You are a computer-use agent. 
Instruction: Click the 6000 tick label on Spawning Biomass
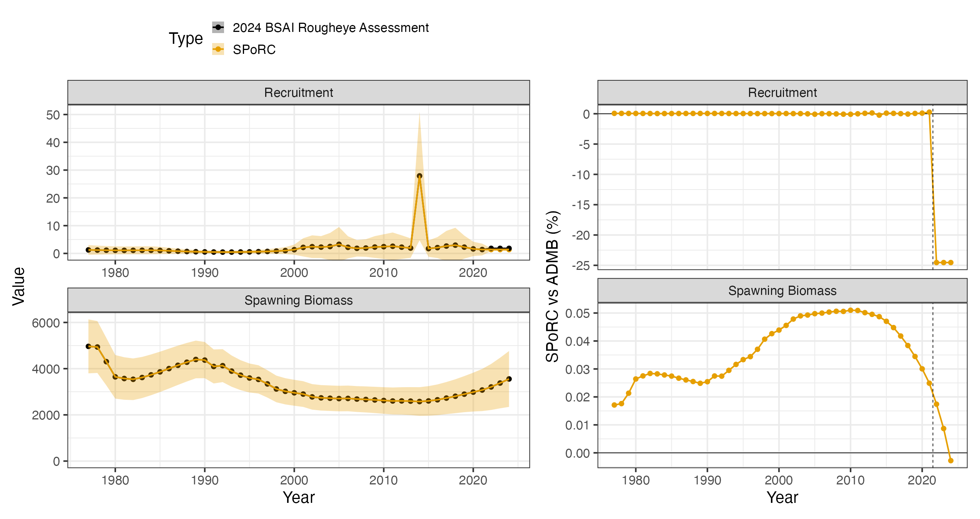click(x=46, y=323)
